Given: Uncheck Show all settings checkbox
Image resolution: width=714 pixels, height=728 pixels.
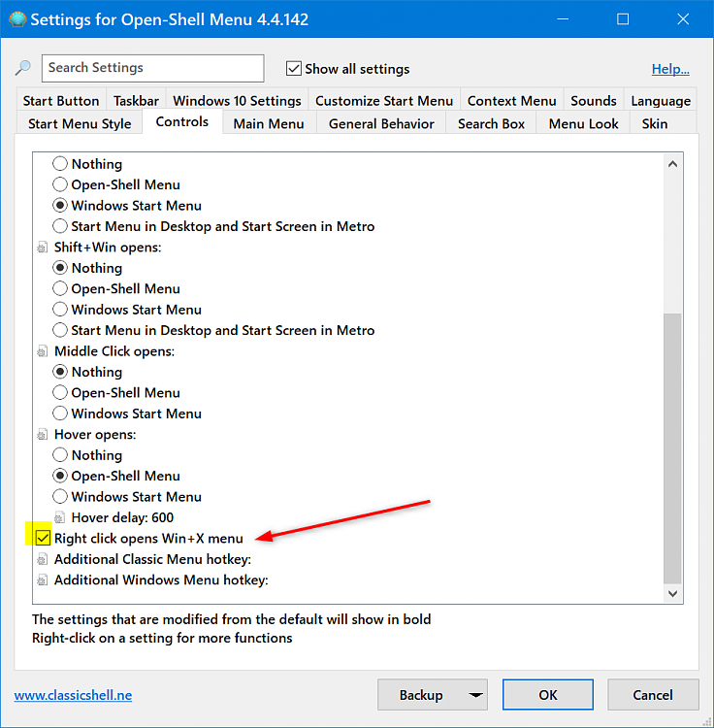Looking at the screenshot, I should click(294, 69).
